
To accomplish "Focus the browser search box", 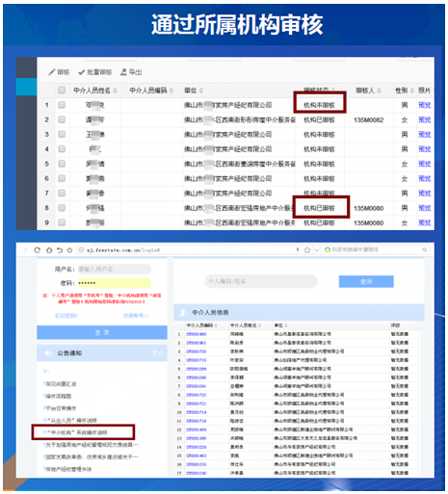I will pyautogui.click(x=376, y=249).
